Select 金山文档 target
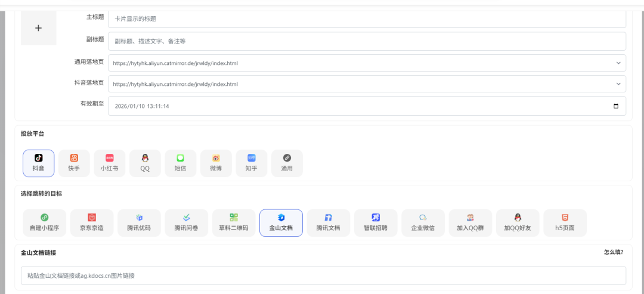Viewport: 644px width, 294px height. click(x=281, y=223)
